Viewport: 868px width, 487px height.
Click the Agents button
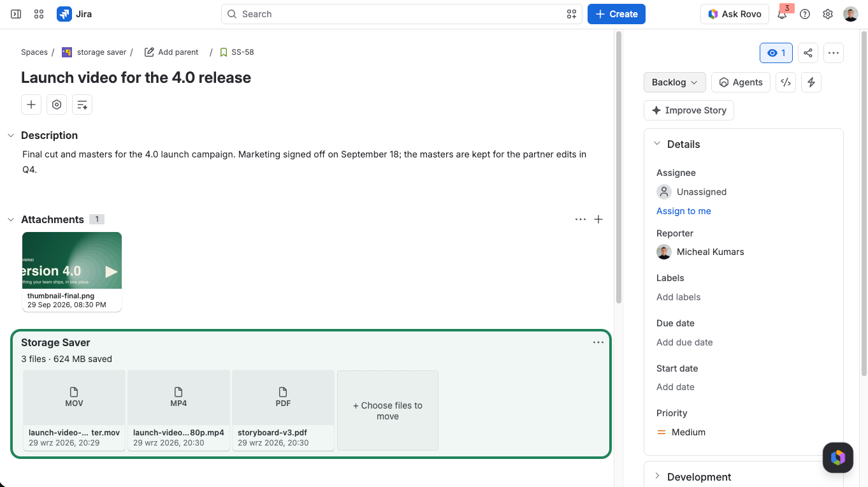tap(741, 82)
